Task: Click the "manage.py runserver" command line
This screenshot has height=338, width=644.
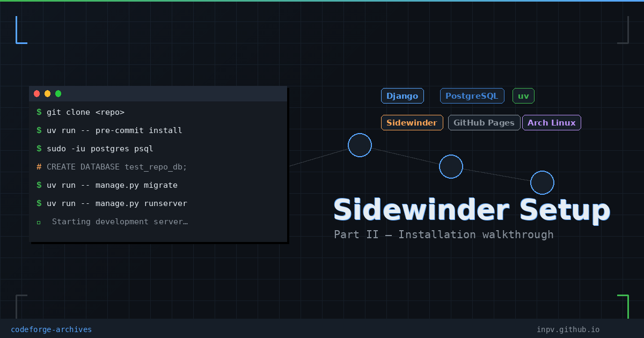Action: (x=112, y=203)
